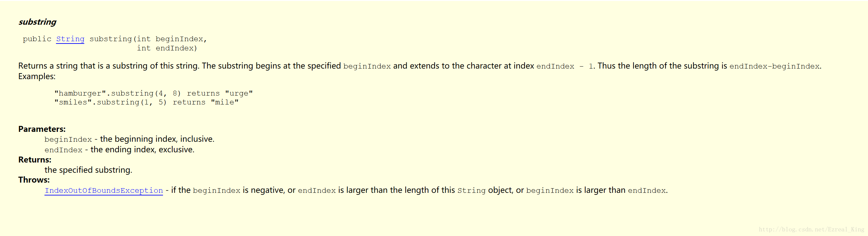Click the Throws: section label

[34, 180]
